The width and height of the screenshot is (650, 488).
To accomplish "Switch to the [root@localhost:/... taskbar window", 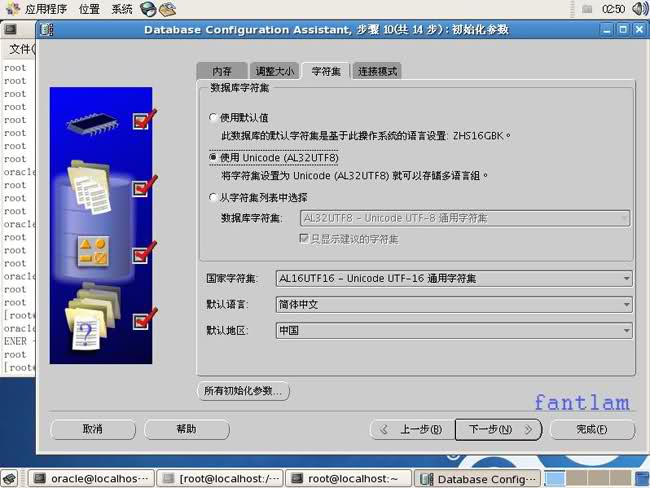I will 220,478.
